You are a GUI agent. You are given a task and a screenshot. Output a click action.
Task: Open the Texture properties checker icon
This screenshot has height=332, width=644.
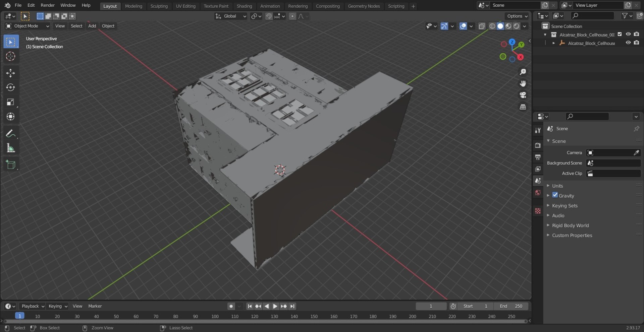pos(538,211)
